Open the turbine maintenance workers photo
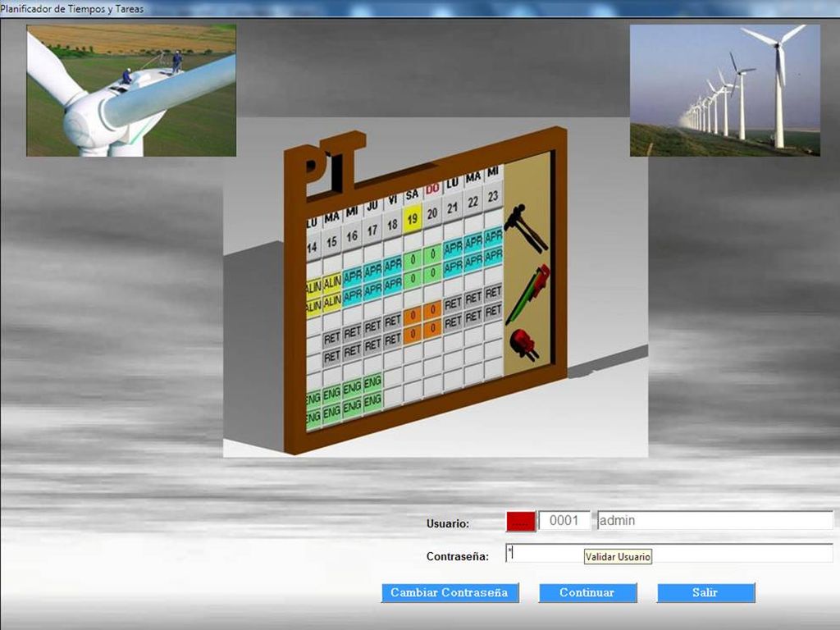This screenshot has height=630, width=840. coord(131,90)
